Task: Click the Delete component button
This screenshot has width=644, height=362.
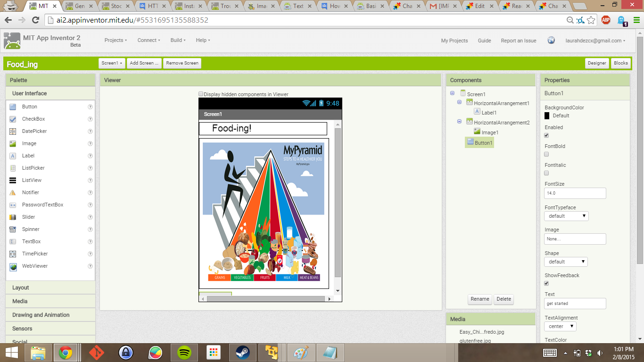Action: pos(504,299)
